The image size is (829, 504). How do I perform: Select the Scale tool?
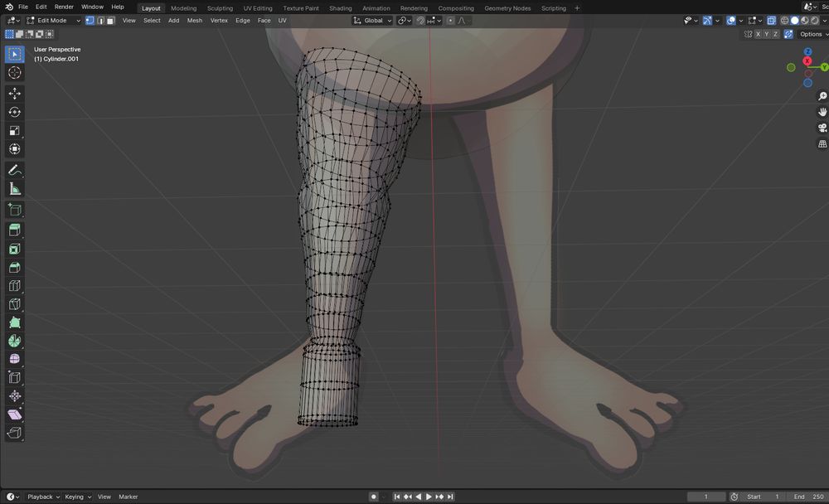point(15,131)
